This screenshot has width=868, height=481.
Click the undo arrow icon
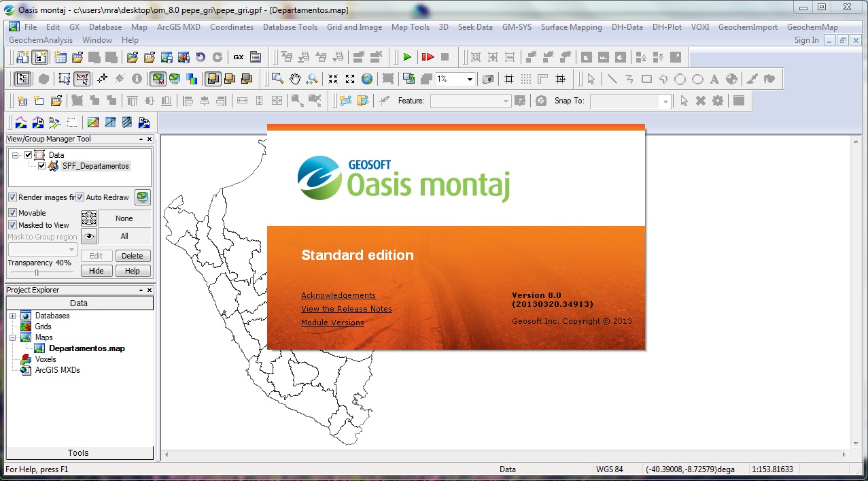[201, 57]
